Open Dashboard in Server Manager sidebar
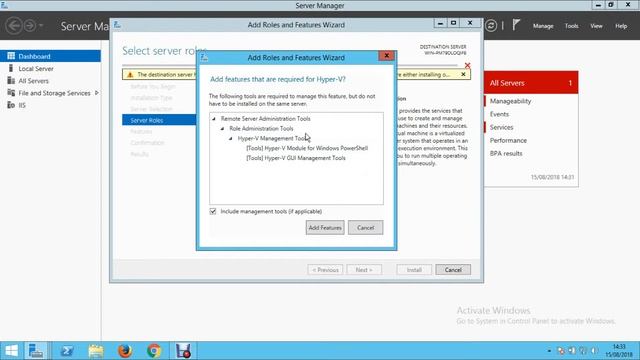 click(50, 56)
